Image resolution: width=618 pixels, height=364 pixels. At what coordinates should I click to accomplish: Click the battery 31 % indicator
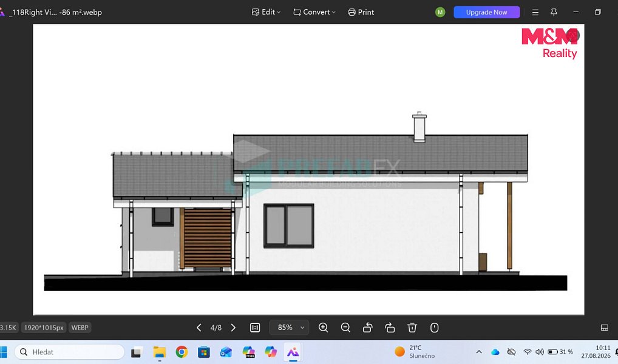point(560,352)
